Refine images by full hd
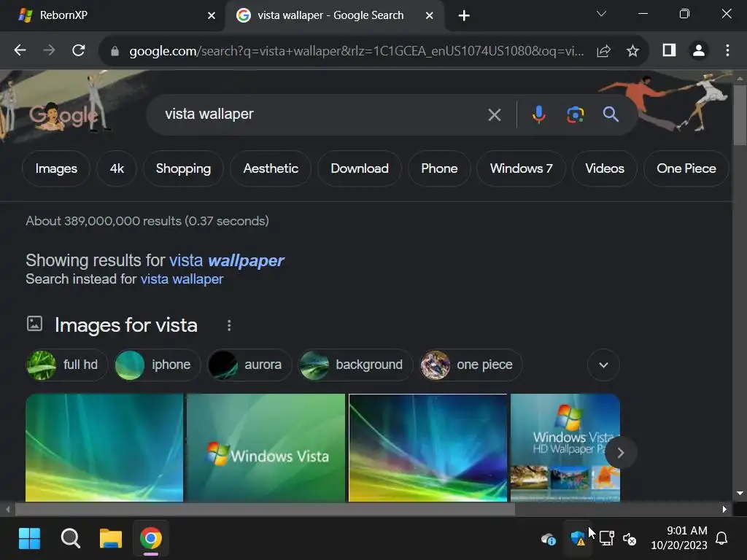The height and width of the screenshot is (560, 747). [66, 365]
